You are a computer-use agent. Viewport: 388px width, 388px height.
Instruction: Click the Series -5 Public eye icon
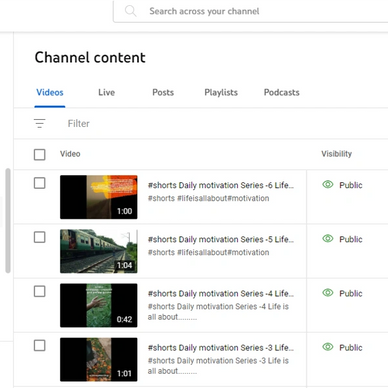click(328, 238)
